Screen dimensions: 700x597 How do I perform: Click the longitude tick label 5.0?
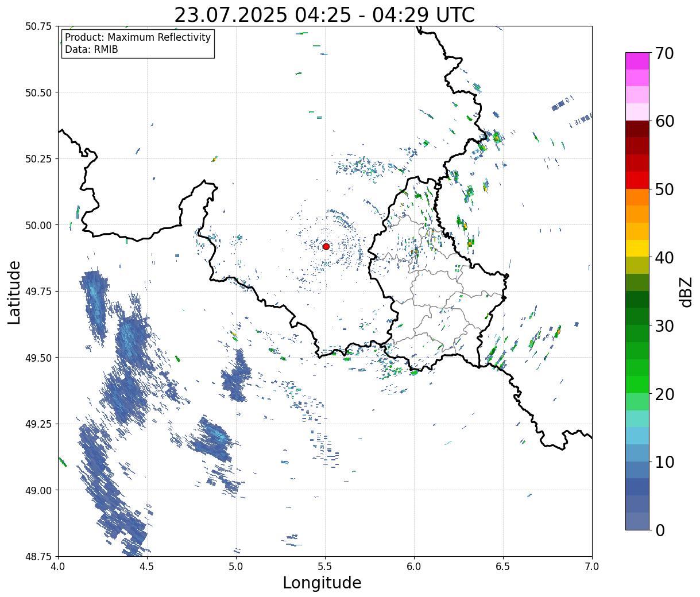236,567
